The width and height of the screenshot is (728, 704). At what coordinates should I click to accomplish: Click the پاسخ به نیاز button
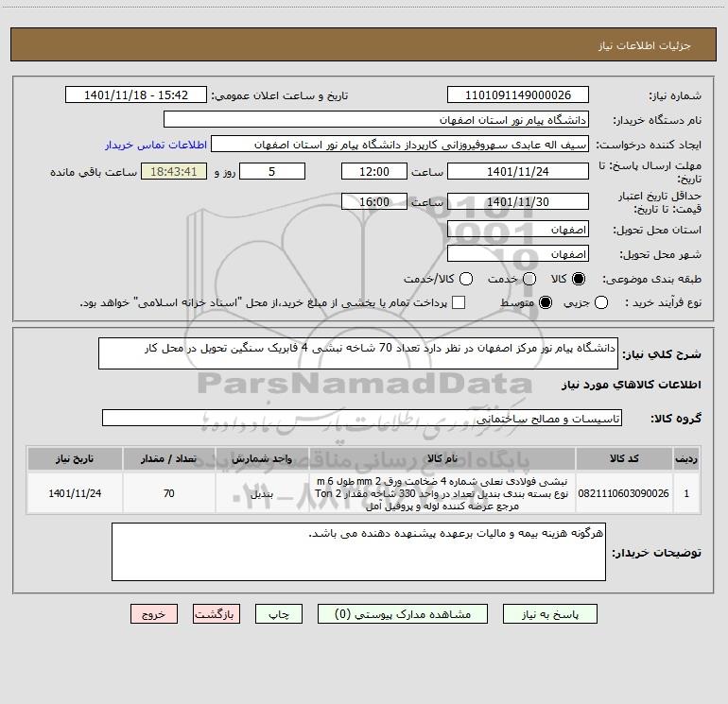(x=549, y=614)
